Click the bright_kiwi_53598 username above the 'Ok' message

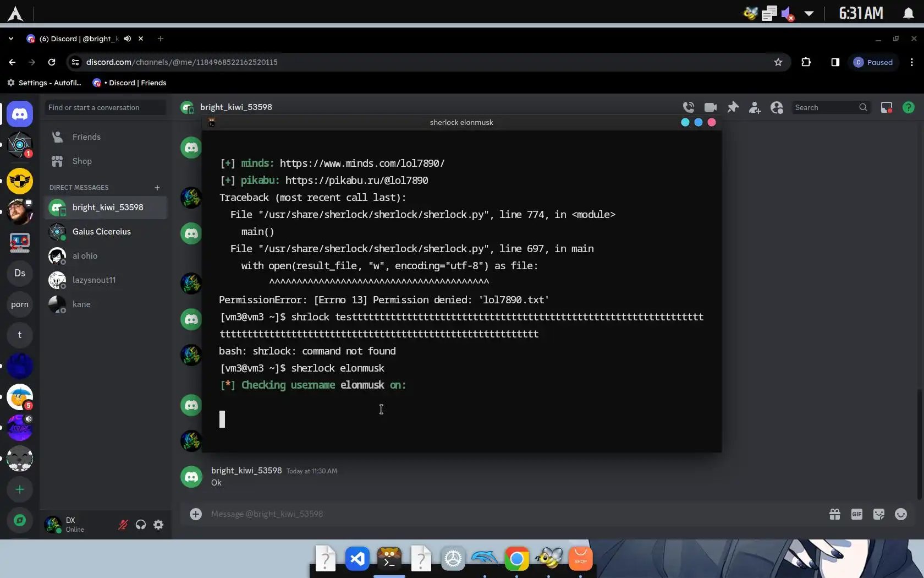[246, 471]
